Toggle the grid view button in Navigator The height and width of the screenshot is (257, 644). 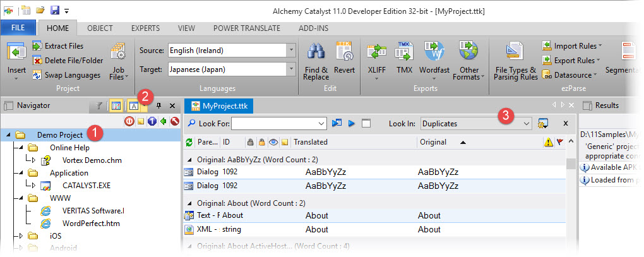(x=116, y=106)
